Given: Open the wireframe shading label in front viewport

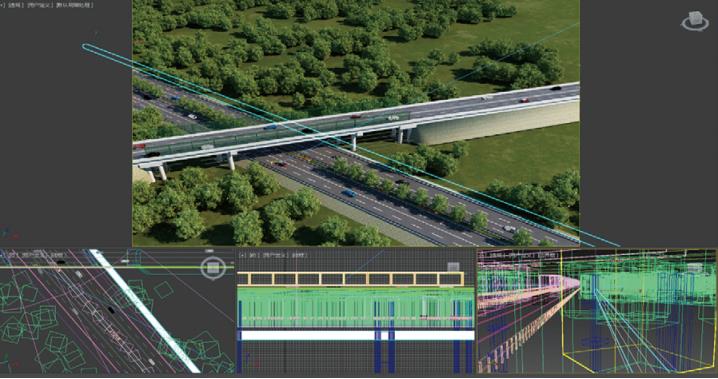Looking at the screenshot, I should [299, 254].
